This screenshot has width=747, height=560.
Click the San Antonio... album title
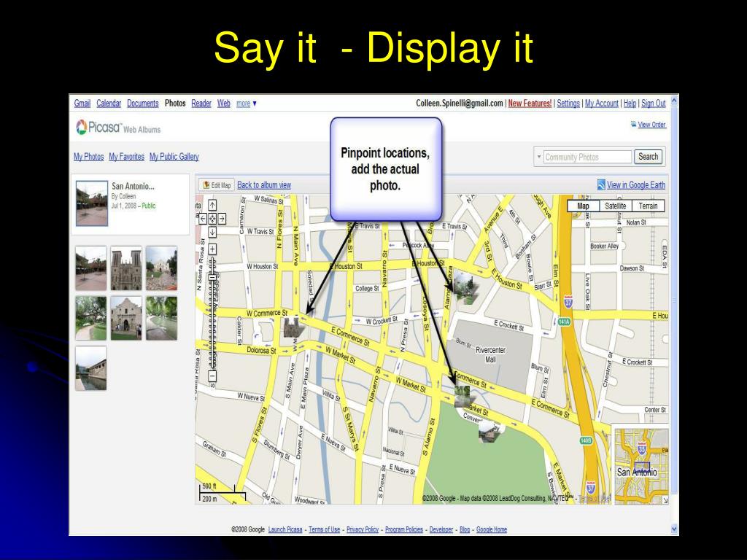(133, 186)
